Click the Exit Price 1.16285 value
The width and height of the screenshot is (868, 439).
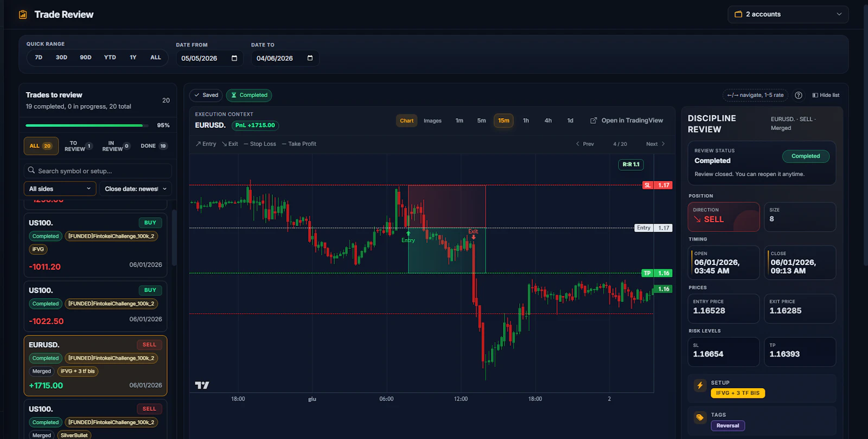pyautogui.click(x=785, y=311)
